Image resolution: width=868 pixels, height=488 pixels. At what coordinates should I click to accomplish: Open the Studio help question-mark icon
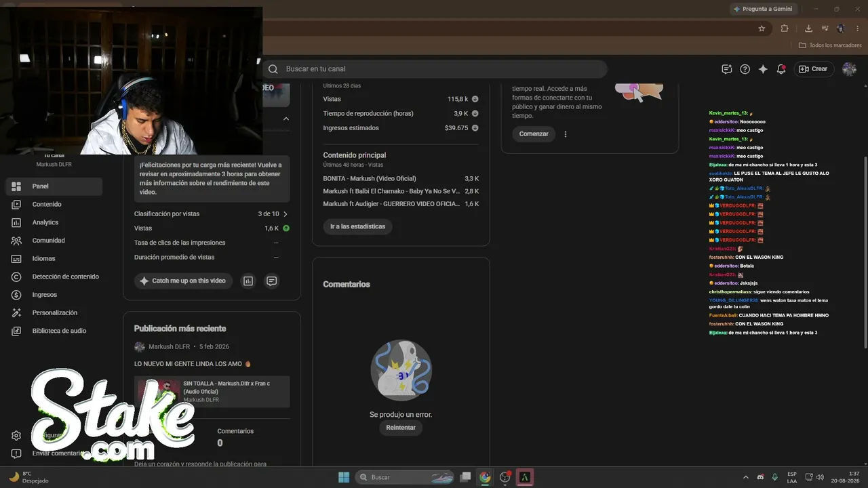pyautogui.click(x=745, y=69)
